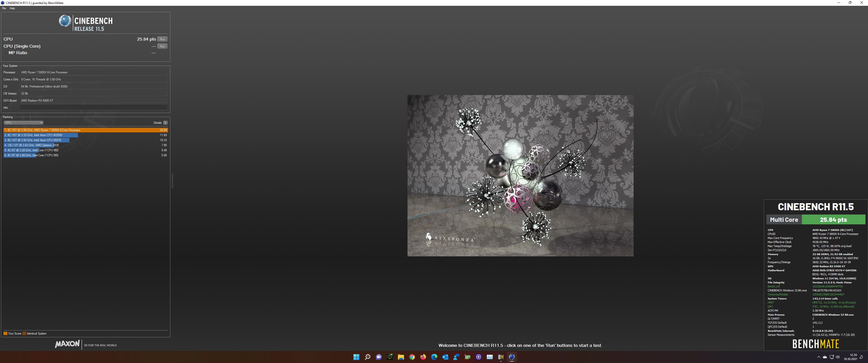Click the OneDrive cloud tray icon
The width and height of the screenshot is (868, 363).
coord(825,357)
